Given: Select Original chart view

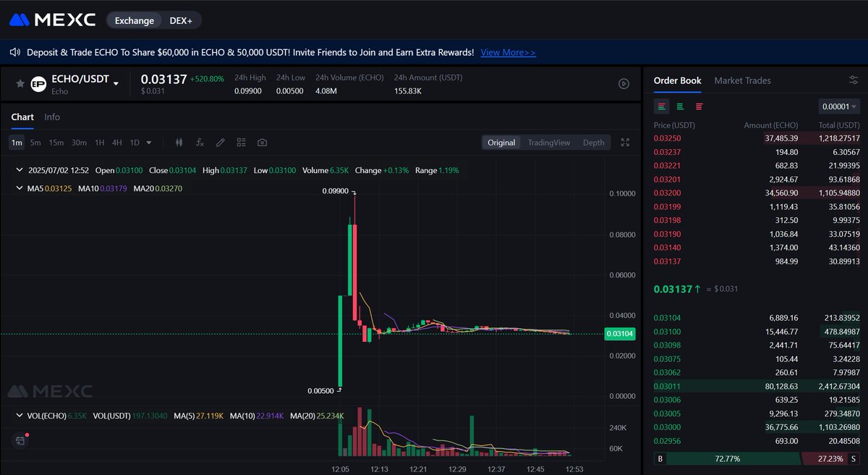Looking at the screenshot, I should (x=501, y=143).
